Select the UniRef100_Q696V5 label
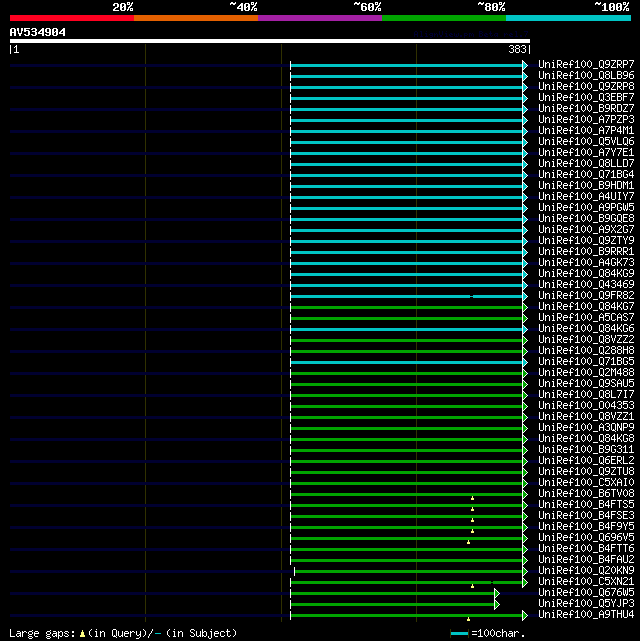The width and height of the screenshot is (640, 641). (586, 538)
